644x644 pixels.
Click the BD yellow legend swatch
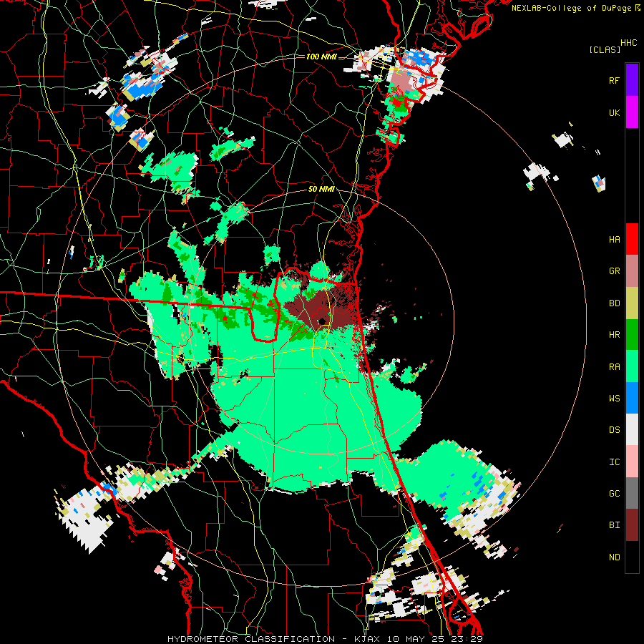click(632, 303)
